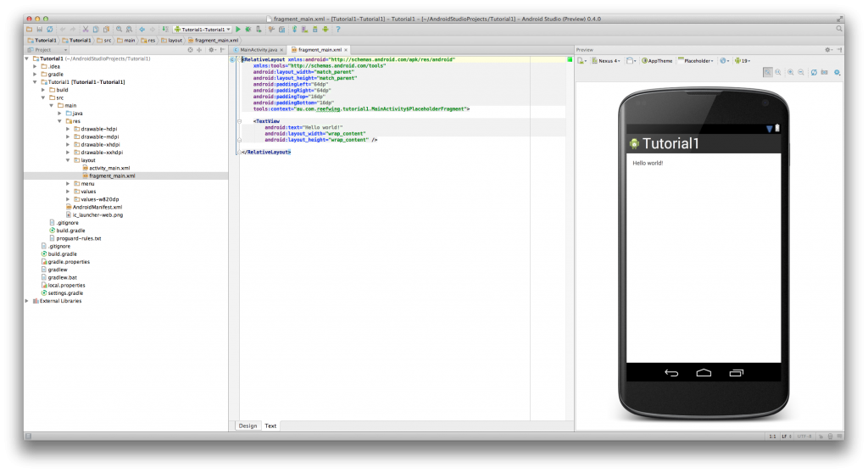The height and width of the screenshot is (473, 868).
Task: Toggle zoom-to-fit in Preview toolbar
Action: click(768, 72)
